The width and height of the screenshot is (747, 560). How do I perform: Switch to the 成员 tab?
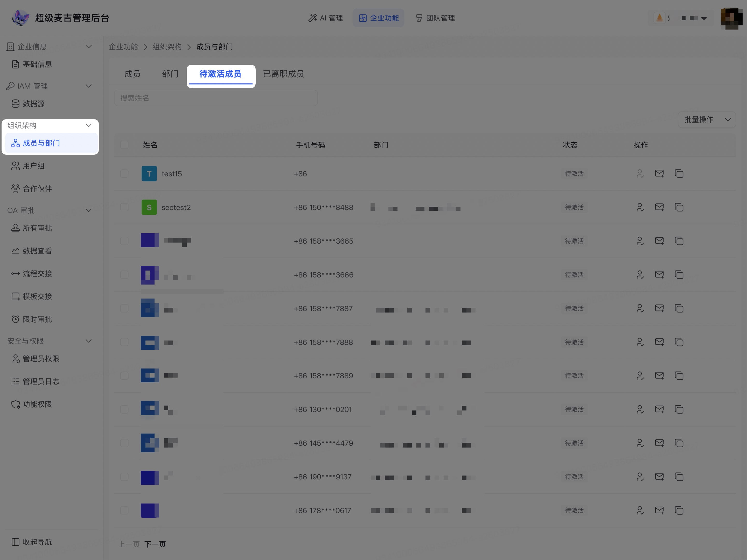coord(132,74)
